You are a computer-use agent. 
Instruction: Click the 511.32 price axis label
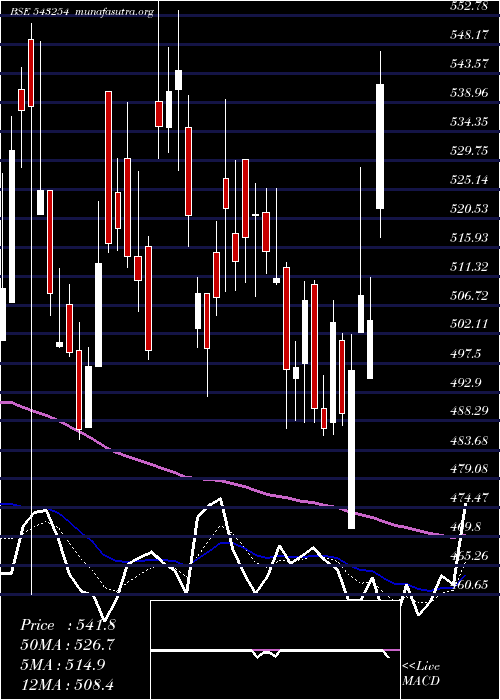click(x=469, y=267)
